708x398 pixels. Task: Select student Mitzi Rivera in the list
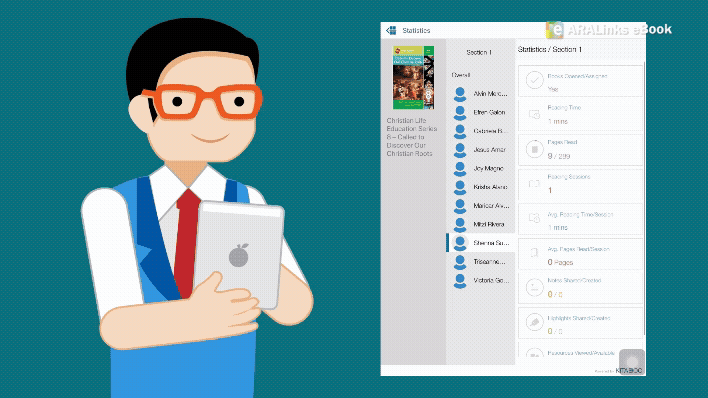pyautogui.click(x=480, y=224)
